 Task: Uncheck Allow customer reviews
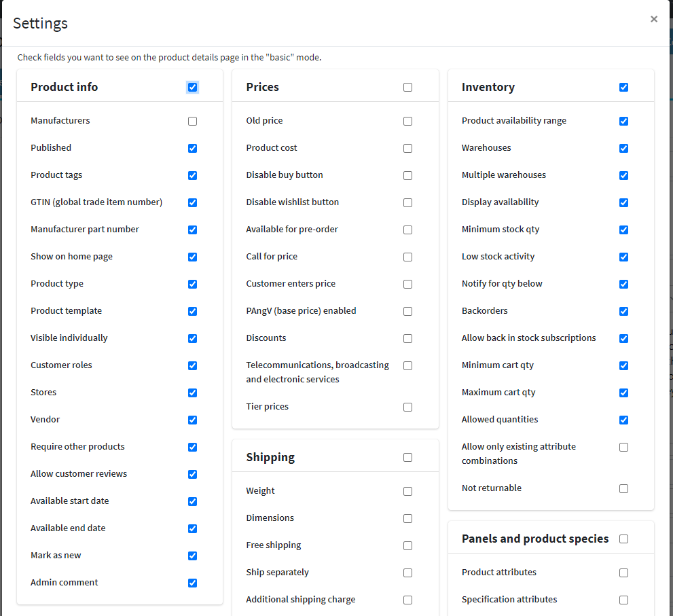[192, 474]
